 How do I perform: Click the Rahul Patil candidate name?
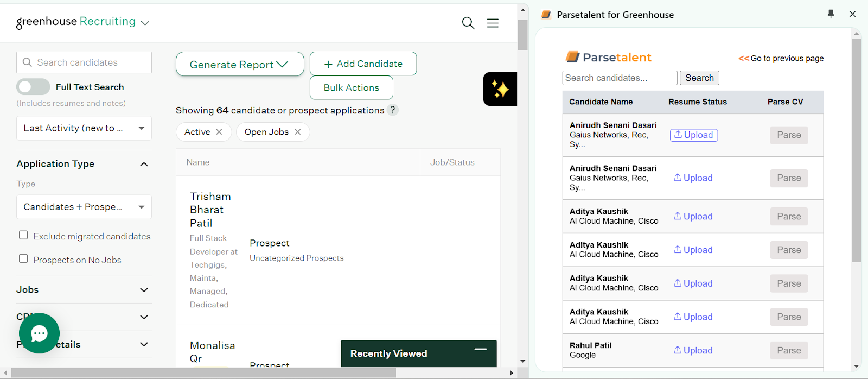pyautogui.click(x=590, y=345)
